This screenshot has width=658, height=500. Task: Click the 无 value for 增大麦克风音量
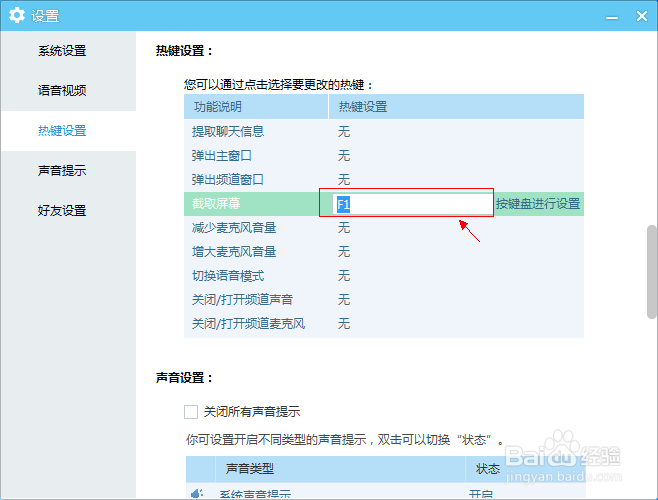344,252
